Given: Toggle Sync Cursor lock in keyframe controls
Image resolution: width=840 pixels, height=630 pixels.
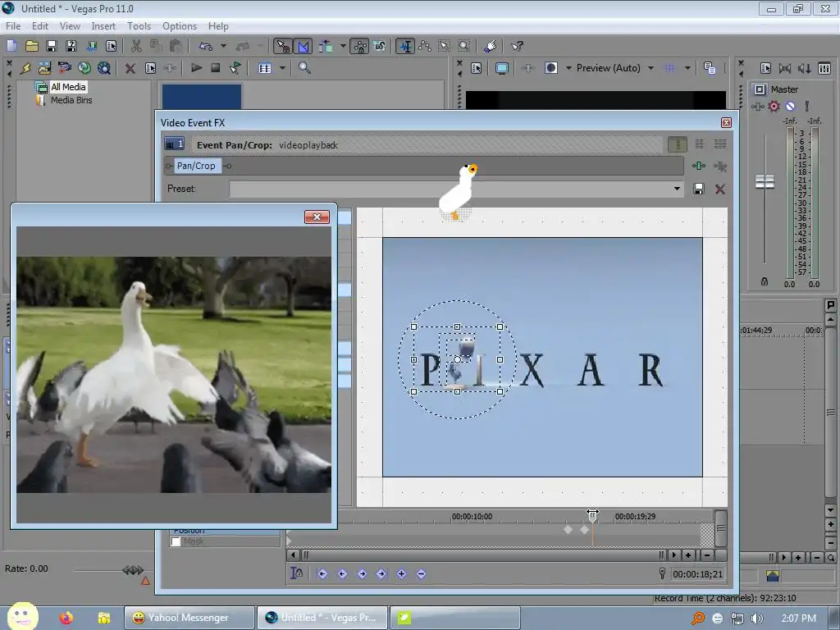Looking at the screenshot, I should click(x=296, y=573).
